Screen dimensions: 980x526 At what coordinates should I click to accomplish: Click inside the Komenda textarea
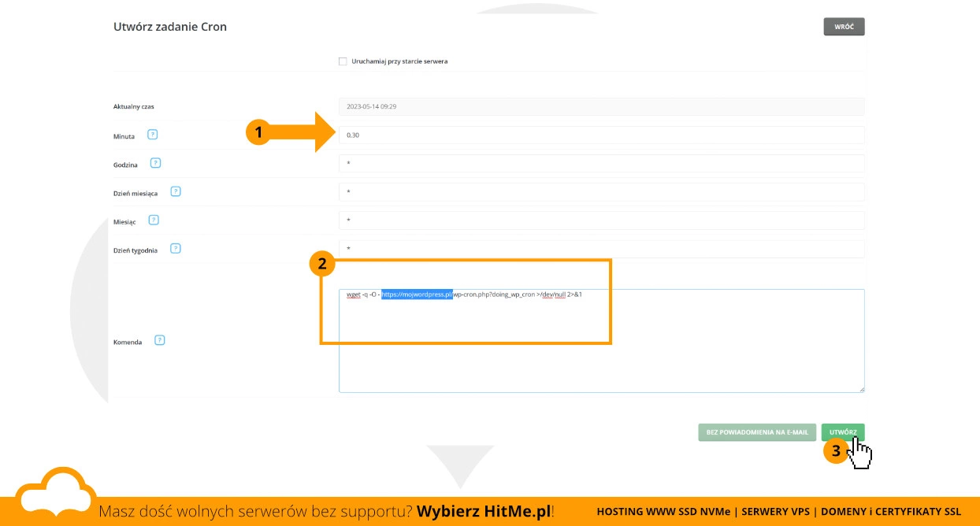[602, 340]
